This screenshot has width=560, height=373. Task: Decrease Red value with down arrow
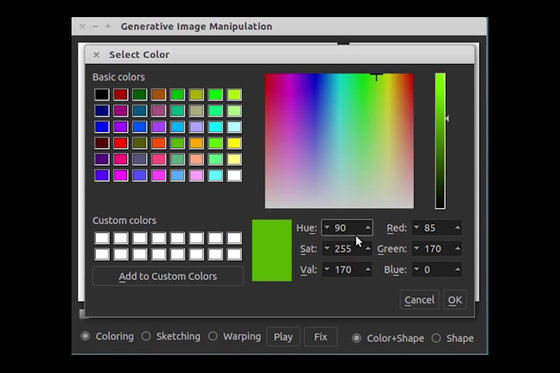(x=416, y=228)
